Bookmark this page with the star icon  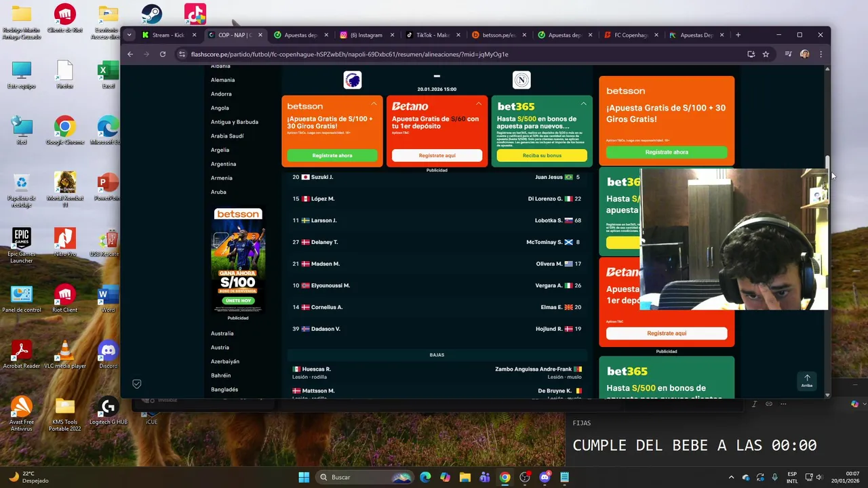[x=766, y=54]
